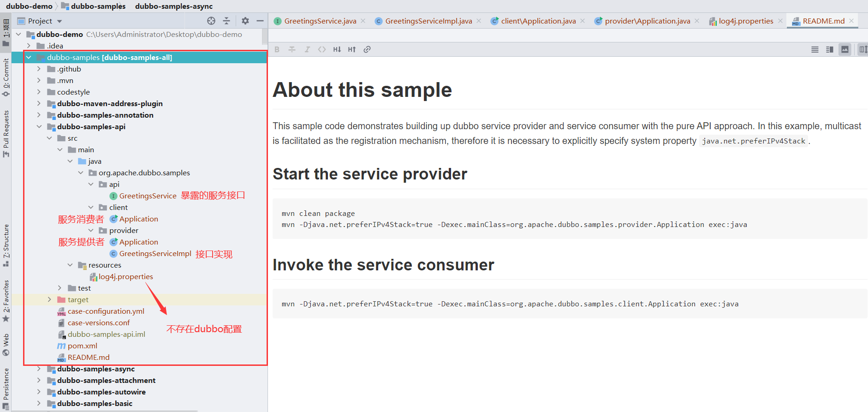The image size is (868, 412).
Task: Open the Pull Requests tool window
Action: tap(6, 134)
